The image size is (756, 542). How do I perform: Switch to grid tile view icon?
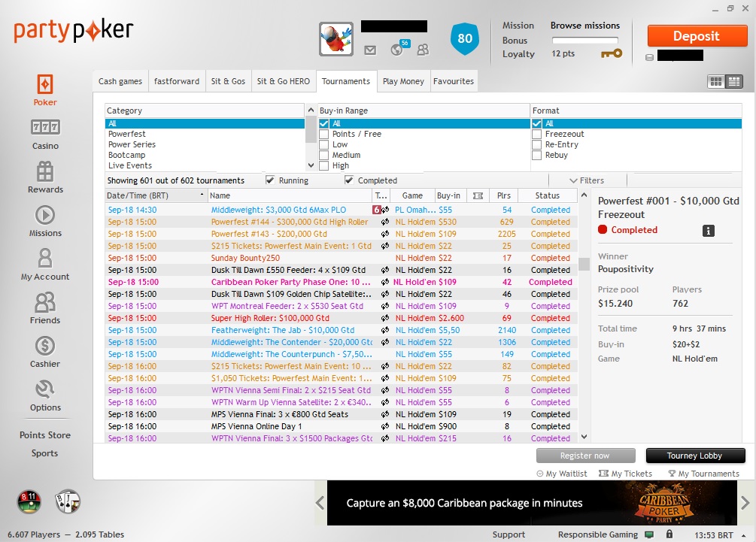(716, 82)
